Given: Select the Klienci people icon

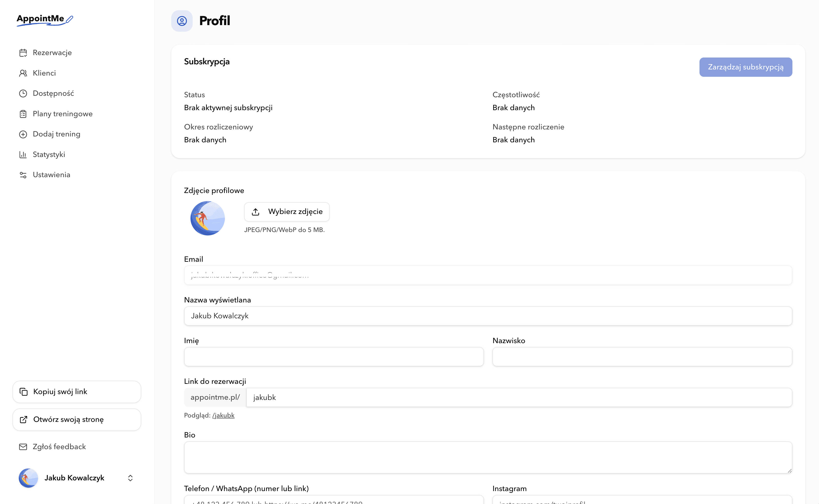Looking at the screenshot, I should [x=23, y=73].
